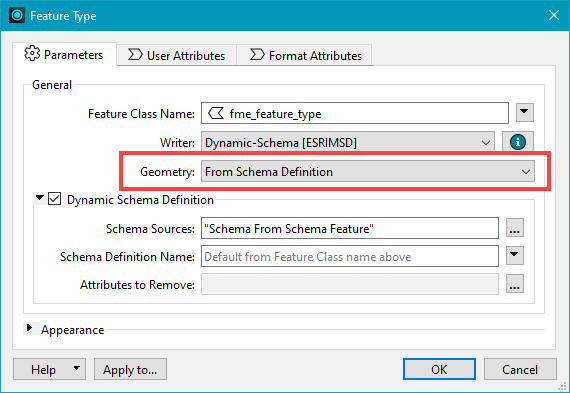Click the Schema Definition Name input field

coord(350,256)
